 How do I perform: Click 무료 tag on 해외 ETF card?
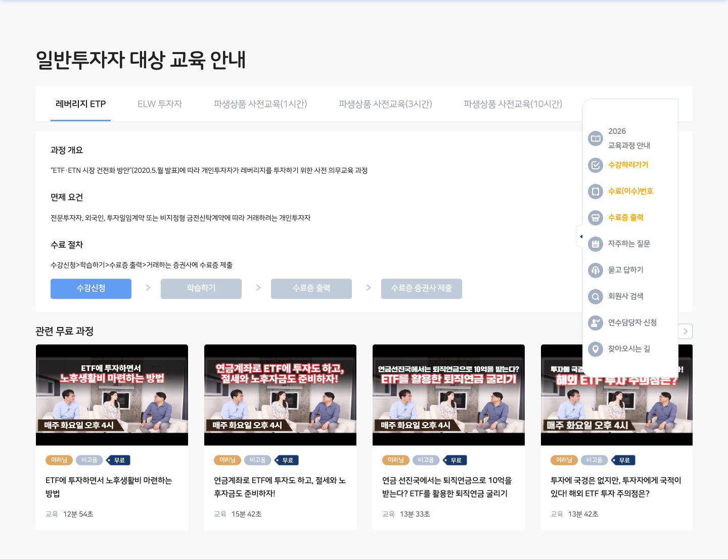[x=623, y=460]
